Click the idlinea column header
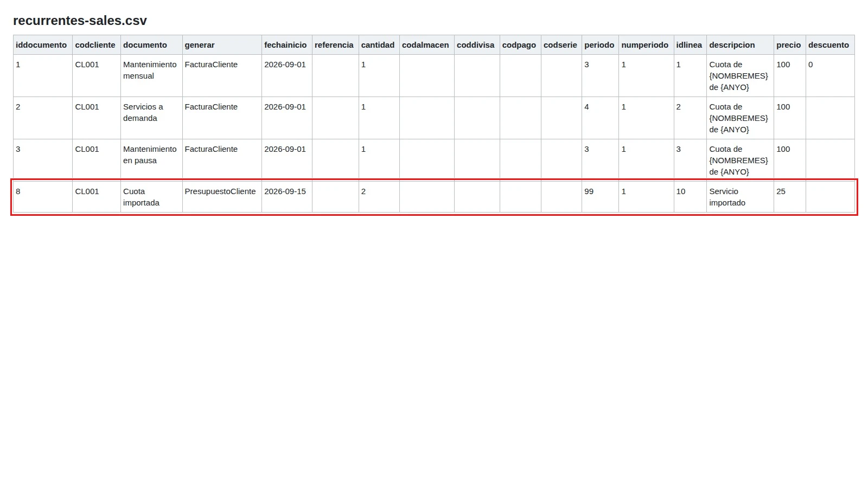 pyautogui.click(x=690, y=45)
